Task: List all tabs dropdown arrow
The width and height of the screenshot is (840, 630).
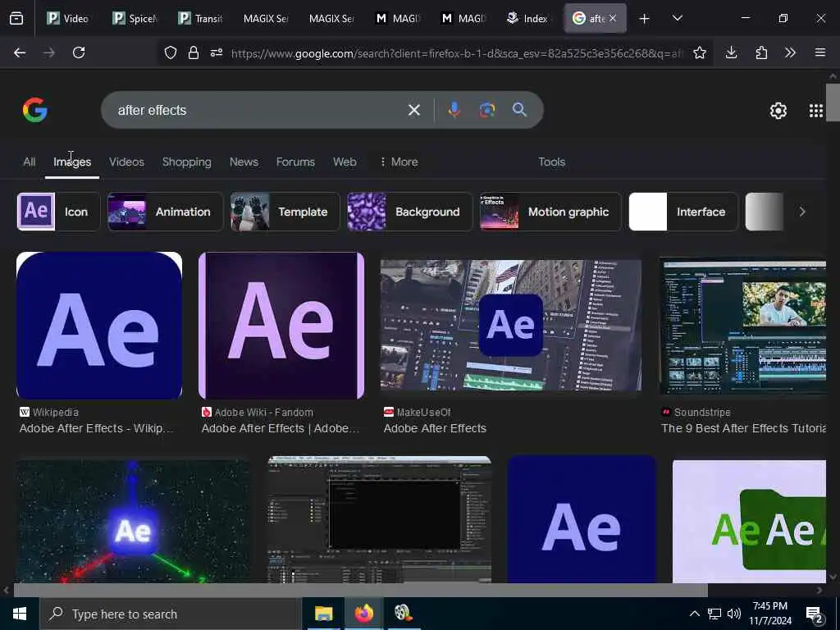Action: (x=677, y=18)
